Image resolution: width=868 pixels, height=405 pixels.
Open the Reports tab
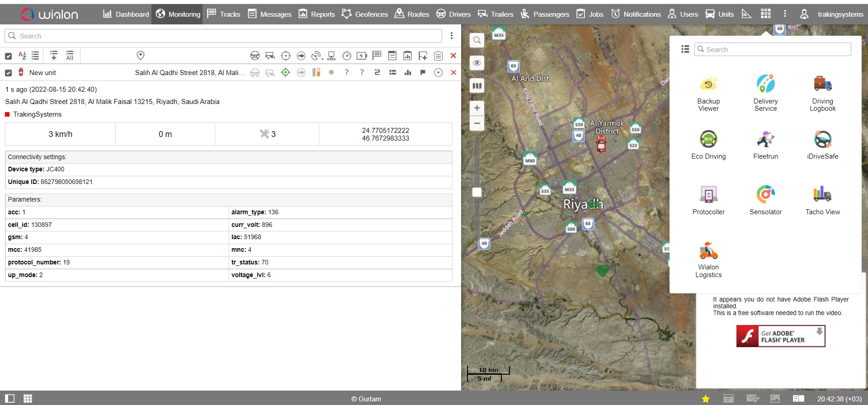317,14
